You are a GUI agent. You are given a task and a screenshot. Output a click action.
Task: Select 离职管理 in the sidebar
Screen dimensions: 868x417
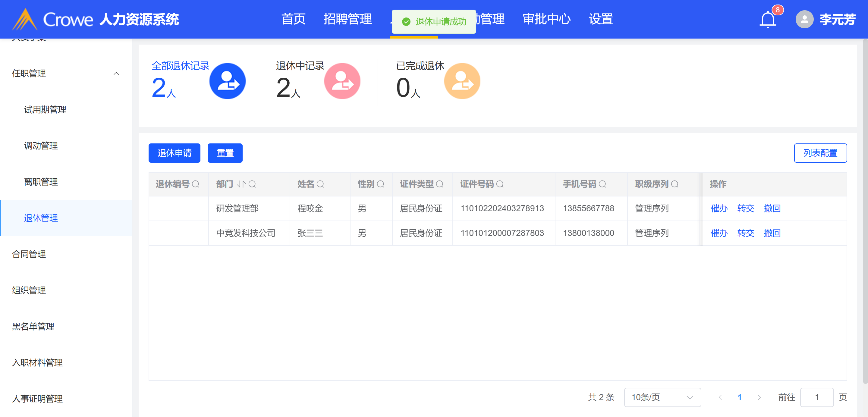click(41, 182)
